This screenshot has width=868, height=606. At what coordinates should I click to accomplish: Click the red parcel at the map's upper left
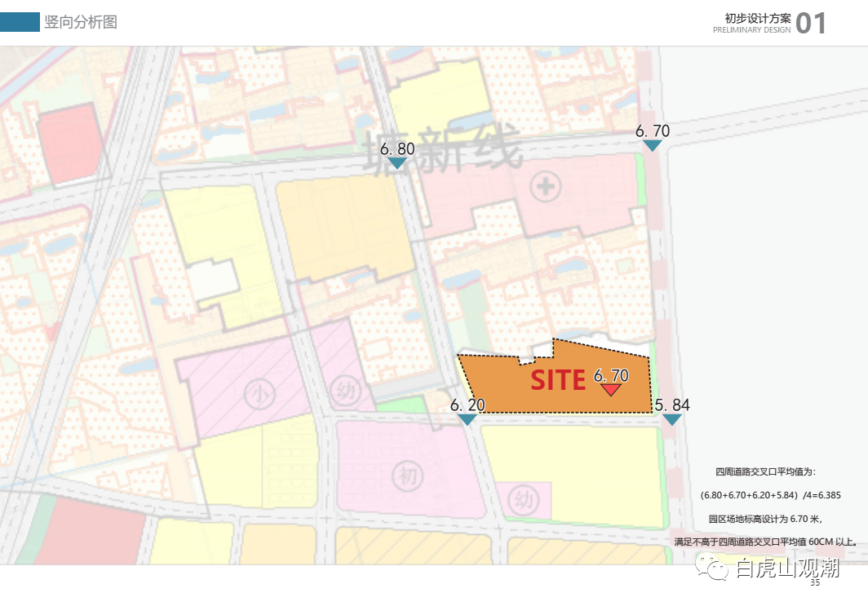(x=71, y=144)
